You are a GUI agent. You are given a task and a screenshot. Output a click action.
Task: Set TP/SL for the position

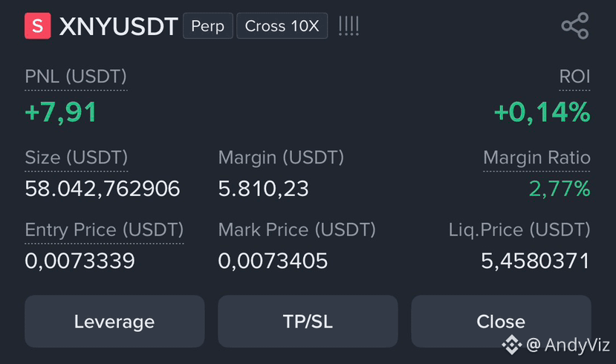coord(308,321)
